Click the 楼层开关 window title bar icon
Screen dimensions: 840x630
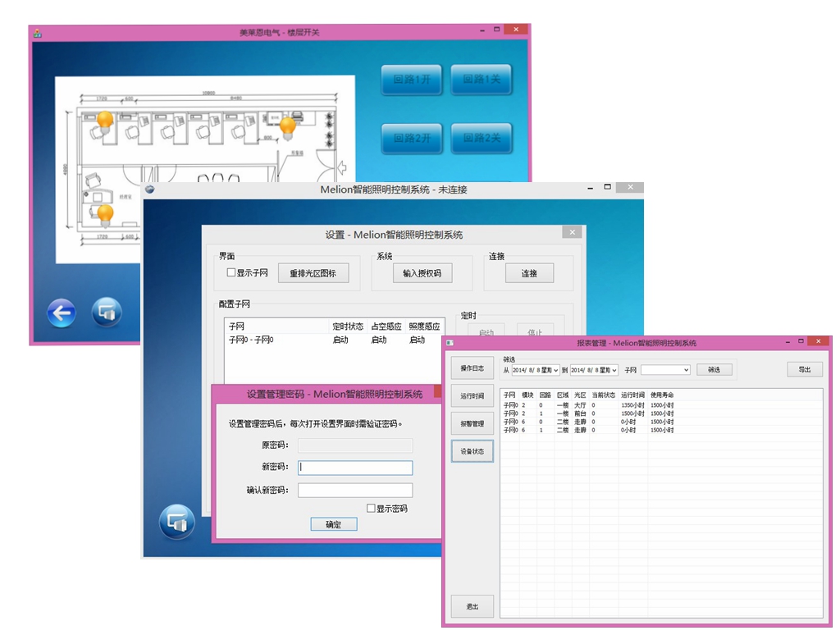37,33
